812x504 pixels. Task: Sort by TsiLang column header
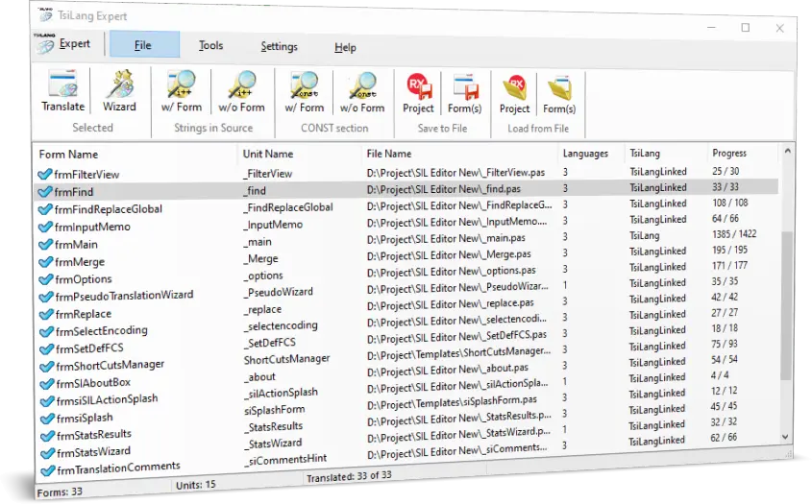pyautogui.click(x=645, y=154)
